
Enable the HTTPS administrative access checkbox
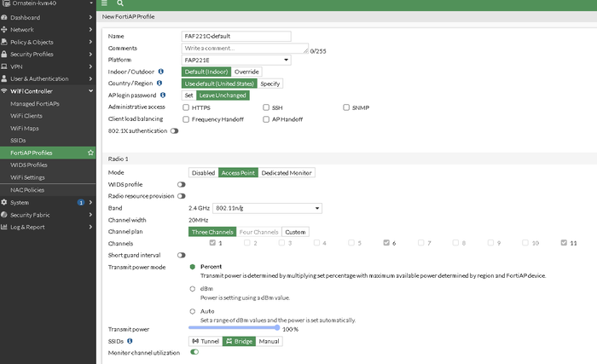(186, 107)
